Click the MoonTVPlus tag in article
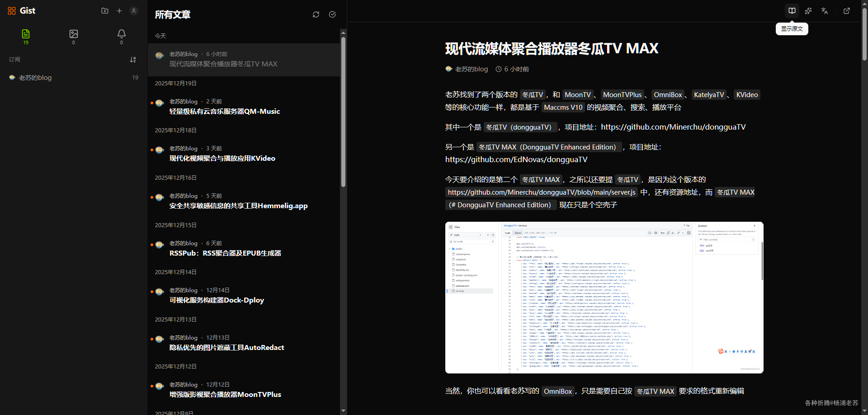The width and height of the screenshot is (868, 415). click(622, 95)
